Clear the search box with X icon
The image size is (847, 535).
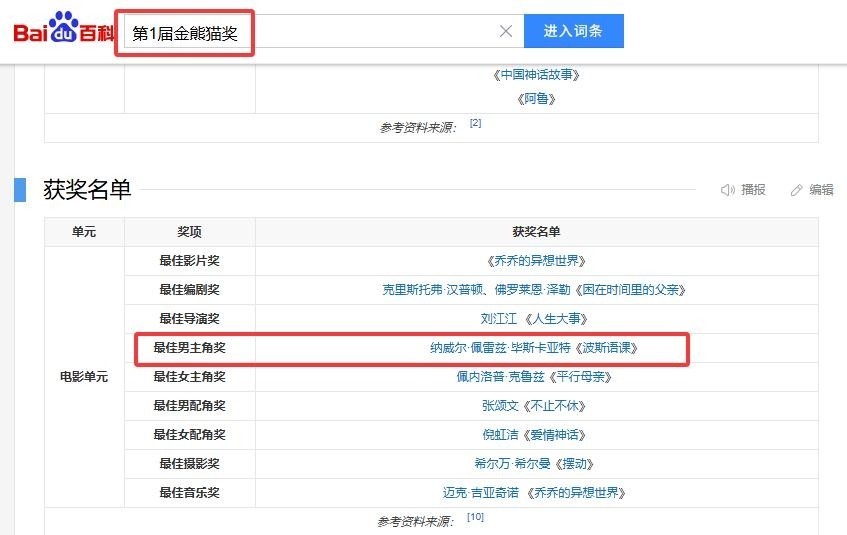[x=506, y=31]
